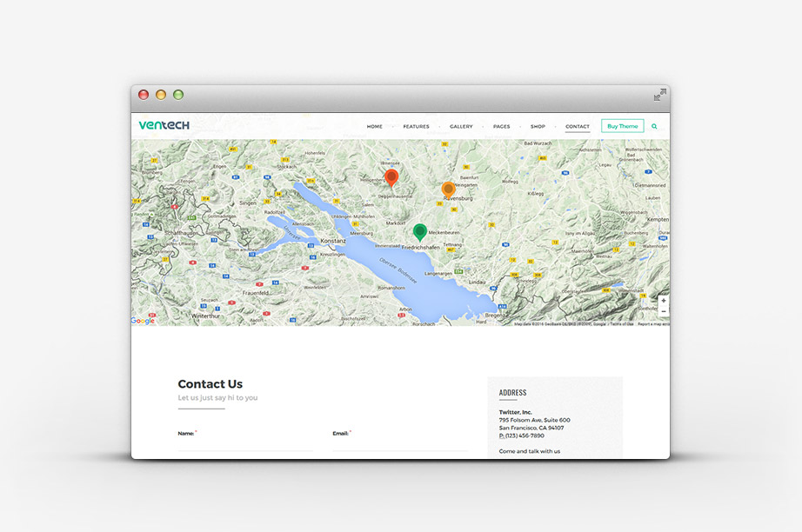Click the Contact Us heading

pos(211,384)
